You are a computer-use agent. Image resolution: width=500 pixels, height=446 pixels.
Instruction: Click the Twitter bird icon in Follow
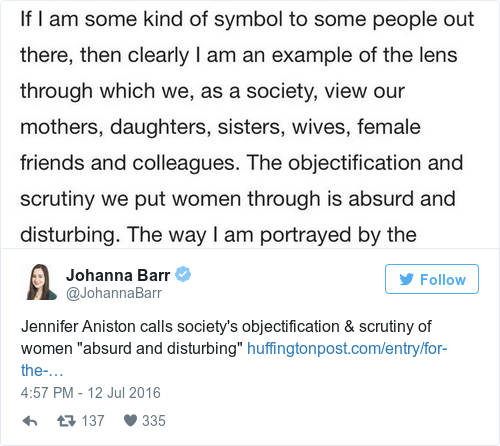click(407, 279)
